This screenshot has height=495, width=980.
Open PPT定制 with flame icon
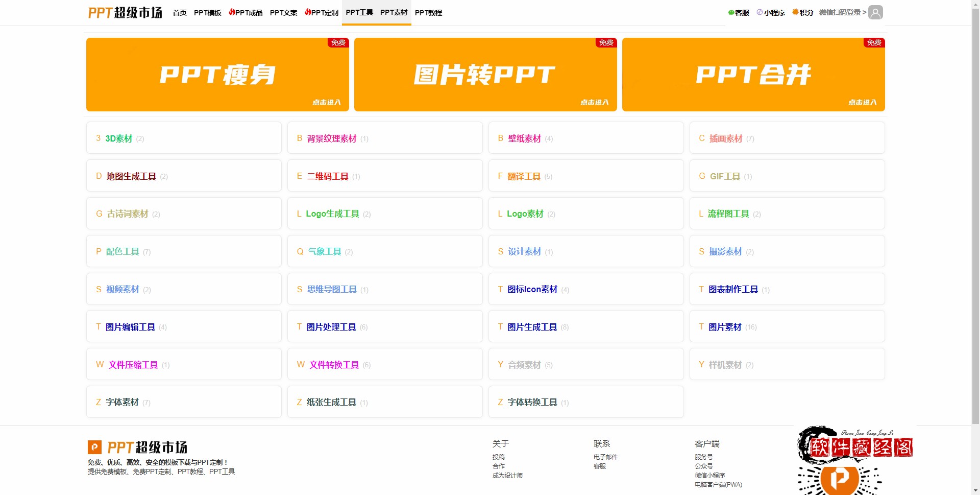322,13
